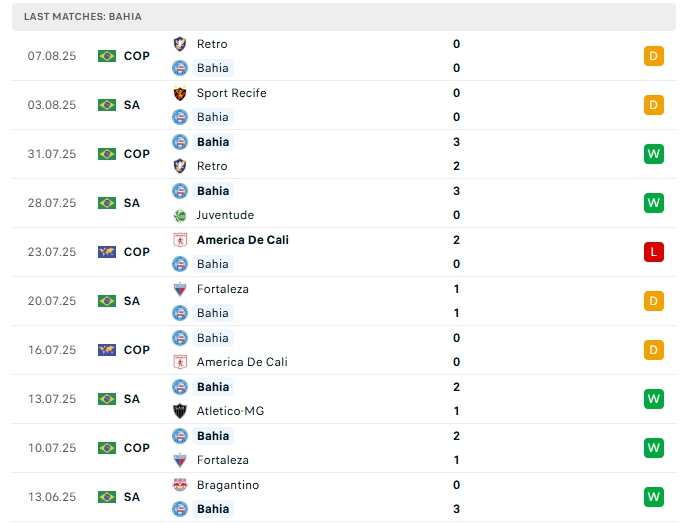Screen dimensions: 682x524
Task: Click the competition flag for 16.07.25 match
Action: tap(107, 350)
